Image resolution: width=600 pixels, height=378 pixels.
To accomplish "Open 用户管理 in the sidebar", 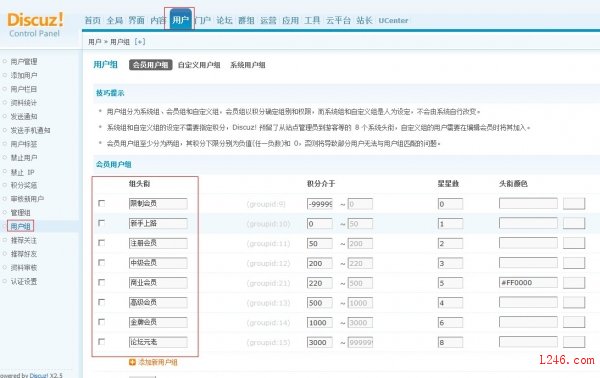I will tap(24, 62).
